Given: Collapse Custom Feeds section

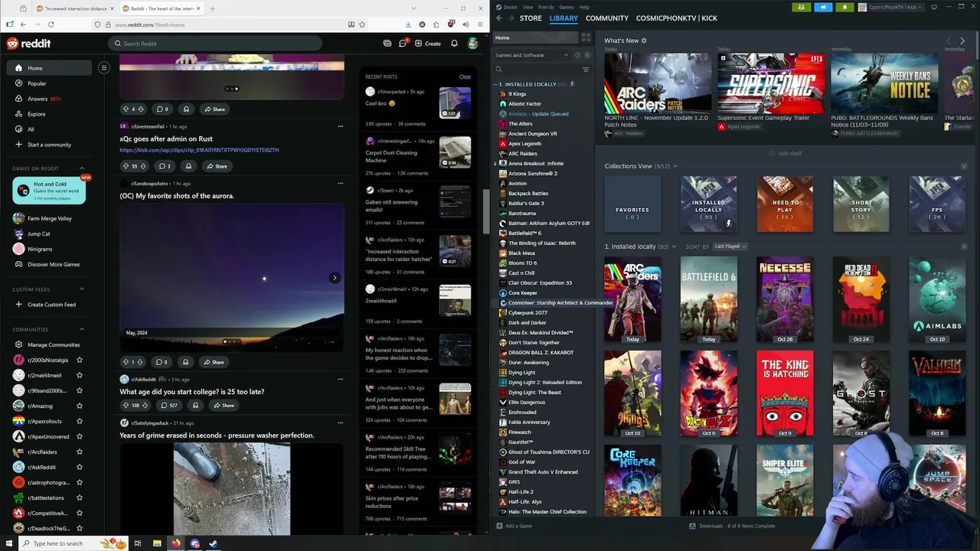Looking at the screenshot, I should tap(82, 289).
